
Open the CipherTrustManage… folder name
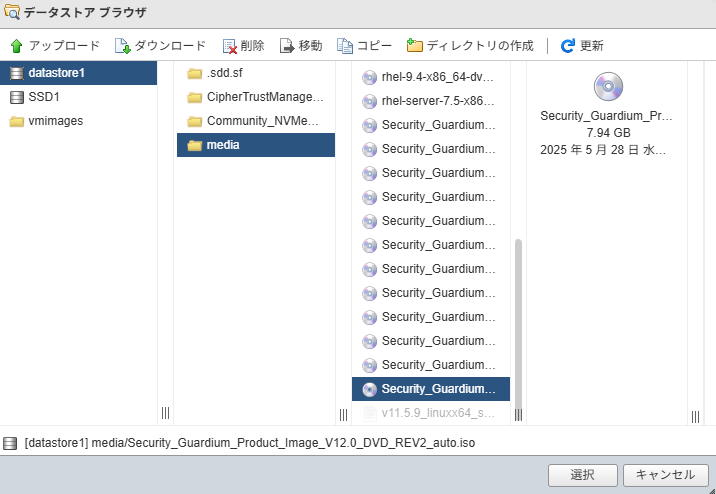tap(265, 97)
